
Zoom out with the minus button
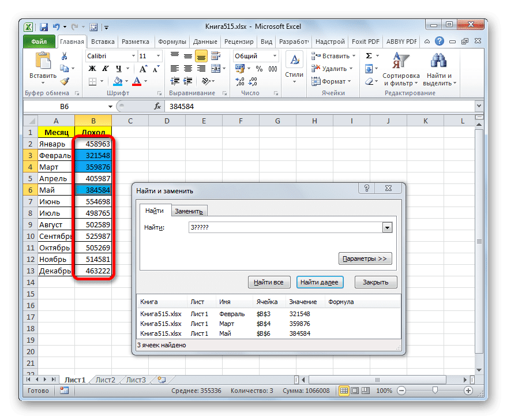(401, 391)
